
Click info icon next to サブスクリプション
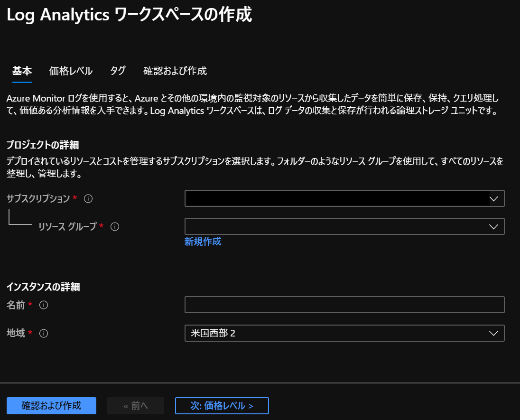[x=88, y=199]
